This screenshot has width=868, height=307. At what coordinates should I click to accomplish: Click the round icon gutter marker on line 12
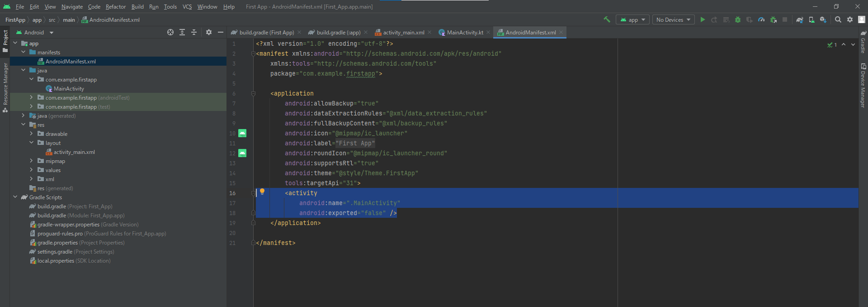(x=242, y=153)
